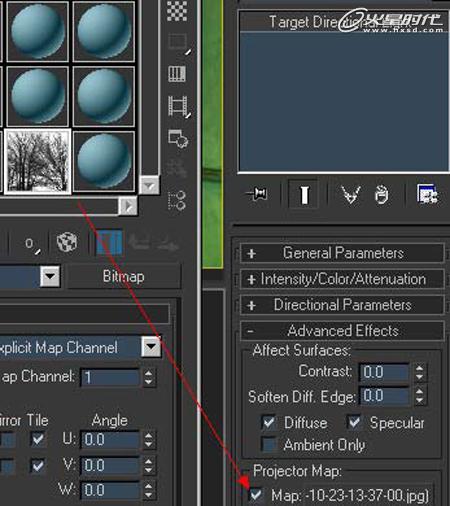Adjust the Map Channel spinner
450x506 pixels.
point(148,378)
